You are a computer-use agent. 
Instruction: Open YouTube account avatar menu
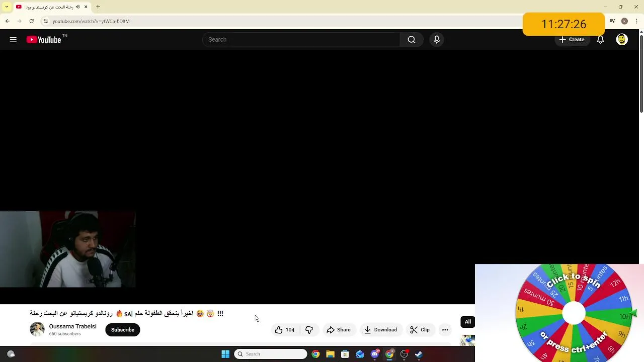tap(622, 40)
